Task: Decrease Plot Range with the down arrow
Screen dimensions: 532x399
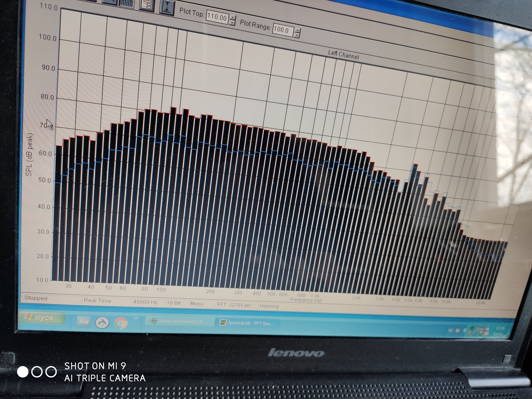Action: [x=297, y=35]
